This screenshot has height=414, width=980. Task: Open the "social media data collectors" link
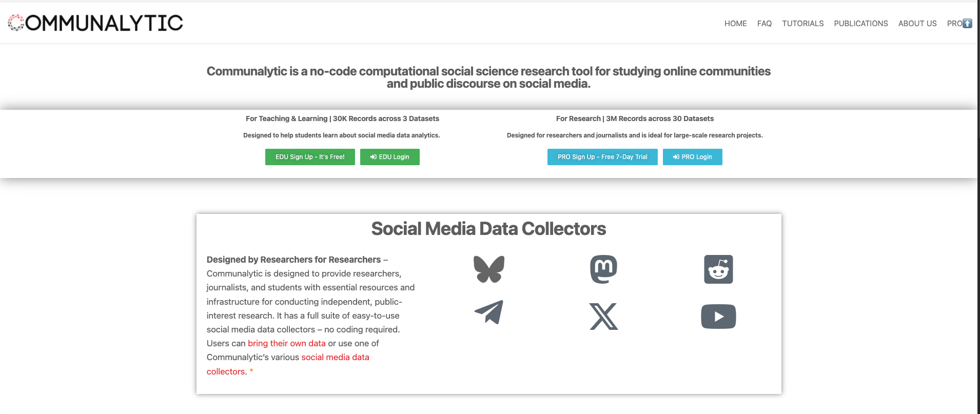pos(335,357)
